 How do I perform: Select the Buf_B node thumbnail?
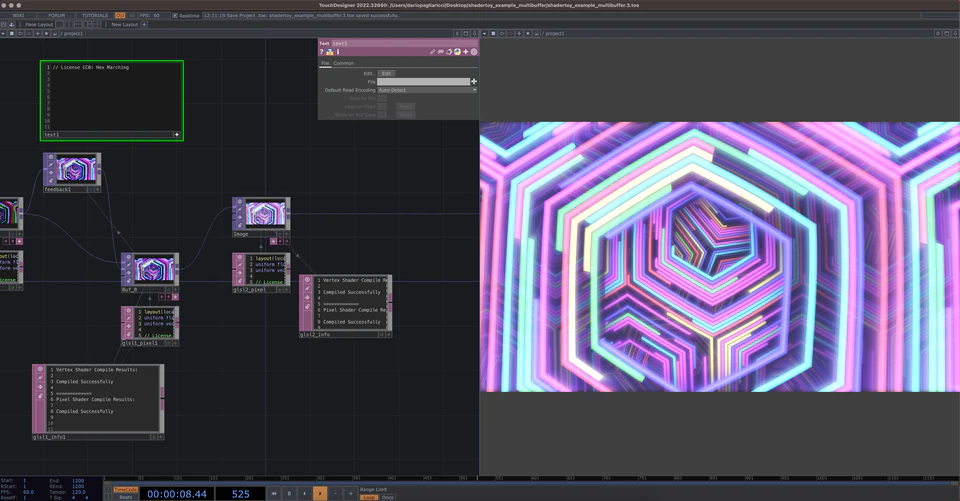pyautogui.click(x=154, y=269)
